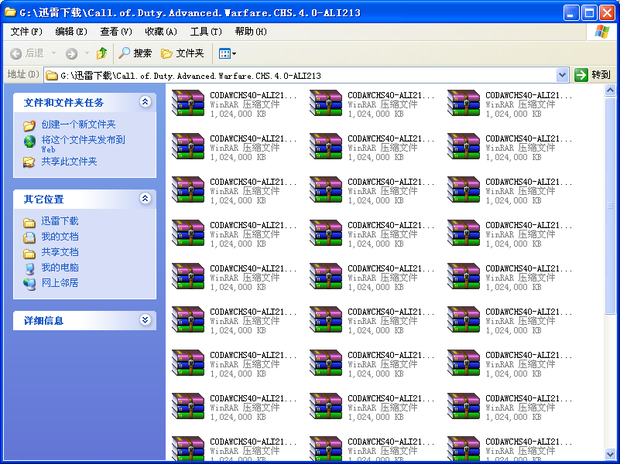Click in the address bar path field
620x464 pixels.
300,75
